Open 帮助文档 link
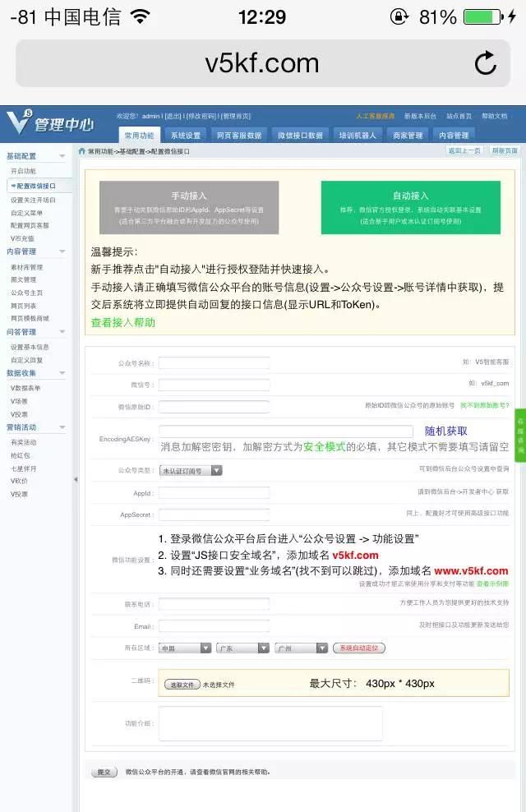The image size is (526, 812). point(495,116)
